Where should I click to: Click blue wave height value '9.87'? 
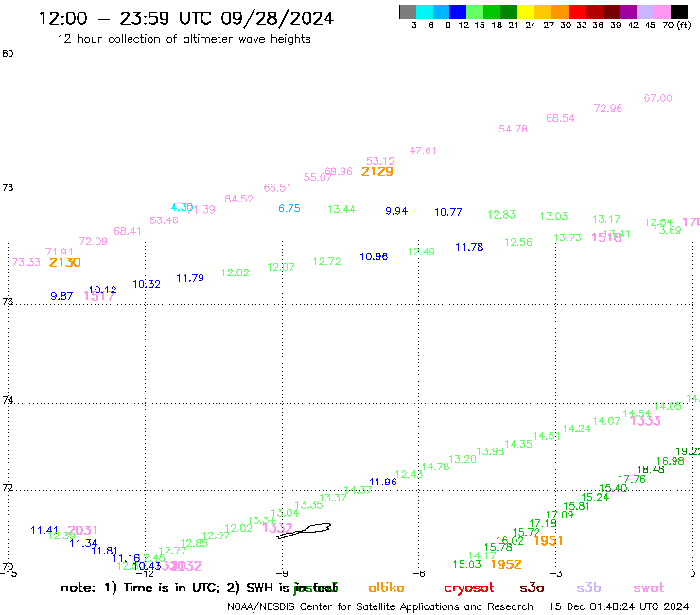tap(61, 296)
